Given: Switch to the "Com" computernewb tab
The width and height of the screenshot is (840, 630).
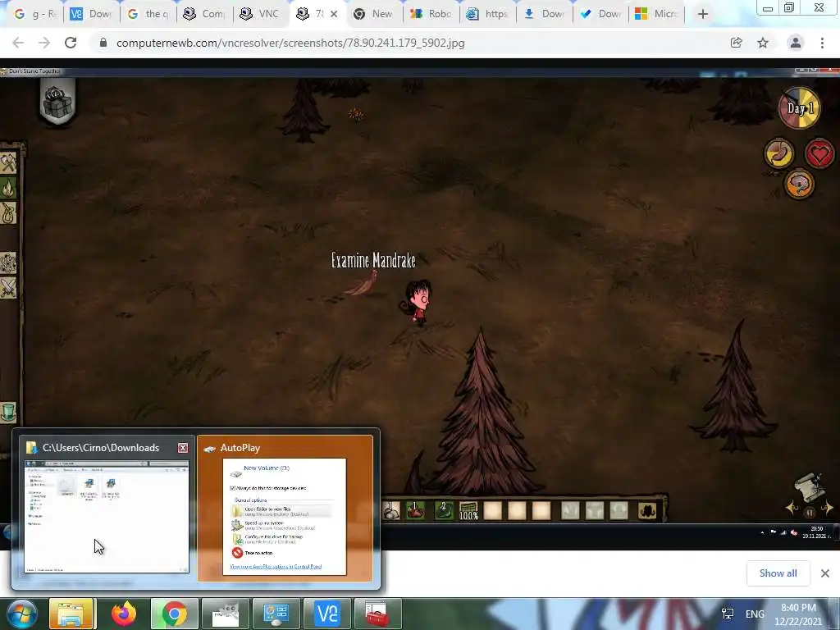Looking at the screenshot, I should click(x=204, y=14).
